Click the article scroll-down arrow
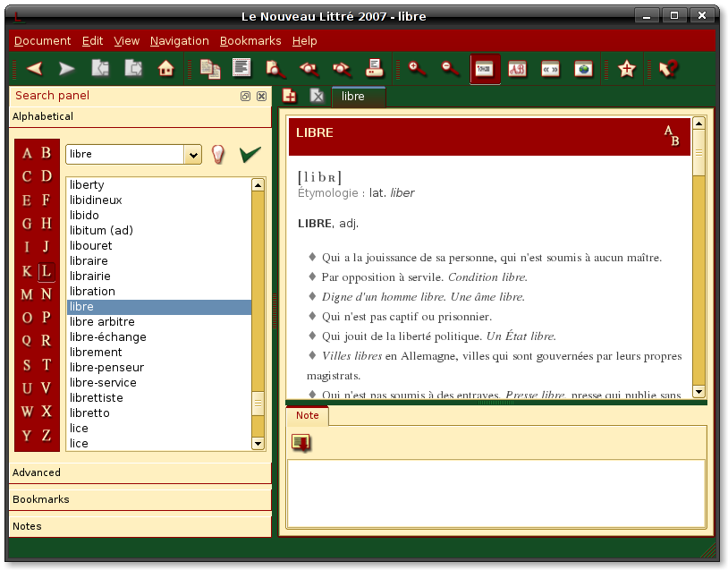This screenshot has width=728, height=570. 698,392
